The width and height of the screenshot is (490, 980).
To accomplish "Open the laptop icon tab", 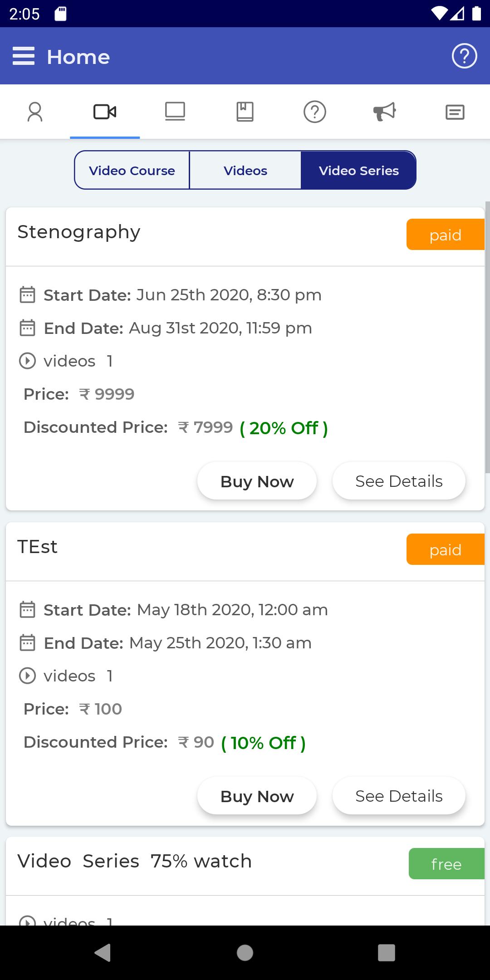I will click(175, 112).
